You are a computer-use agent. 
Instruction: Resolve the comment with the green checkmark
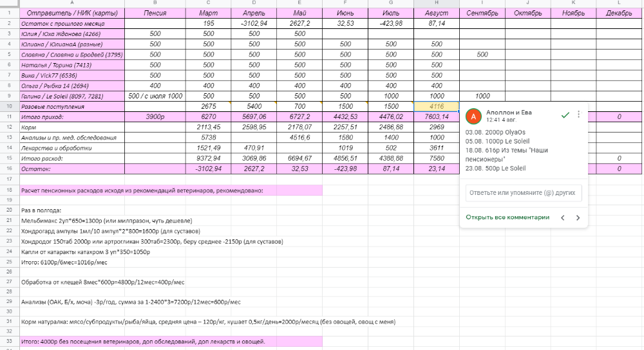coord(565,115)
